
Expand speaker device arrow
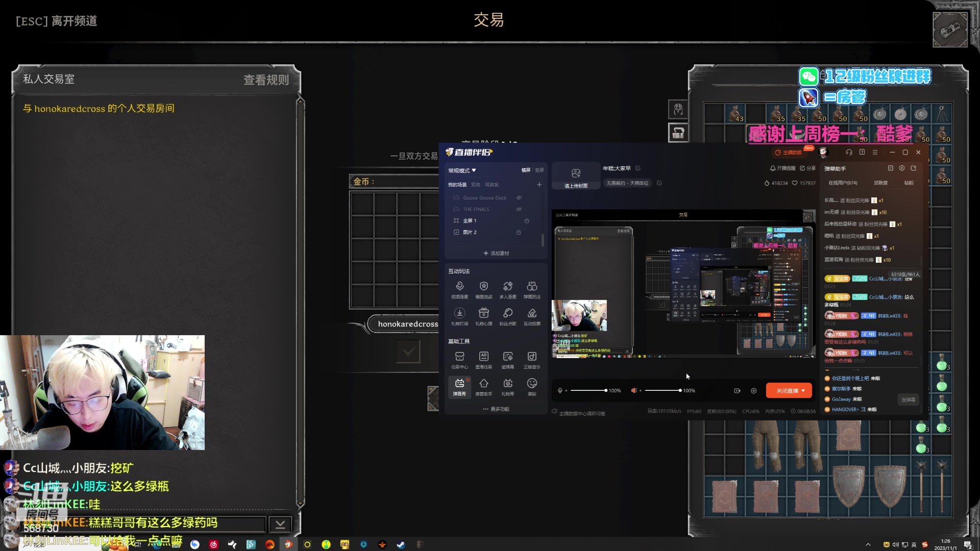pyautogui.click(x=640, y=391)
